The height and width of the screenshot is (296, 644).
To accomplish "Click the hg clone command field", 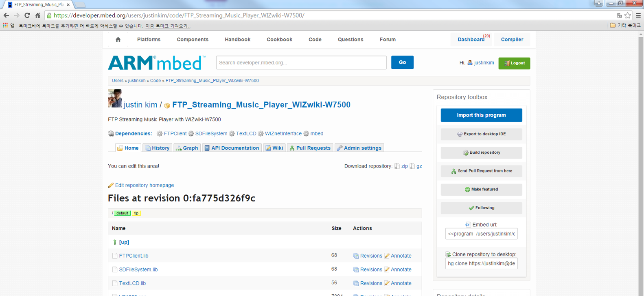I will pyautogui.click(x=481, y=263).
